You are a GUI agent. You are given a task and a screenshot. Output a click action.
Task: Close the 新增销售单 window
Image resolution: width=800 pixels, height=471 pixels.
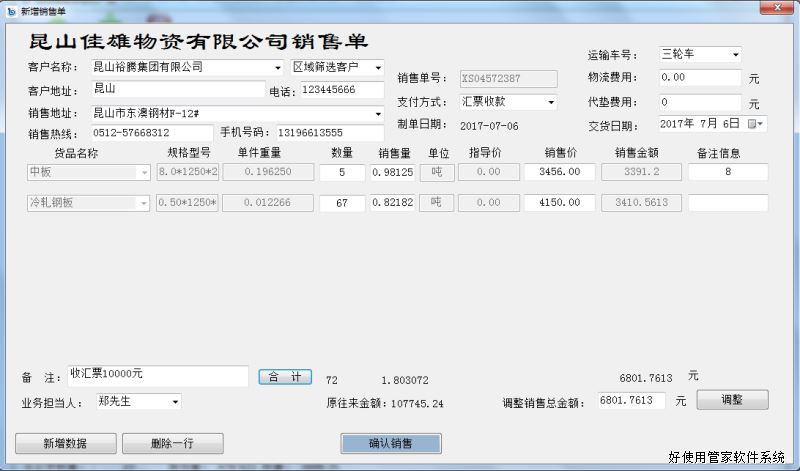click(773, 9)
